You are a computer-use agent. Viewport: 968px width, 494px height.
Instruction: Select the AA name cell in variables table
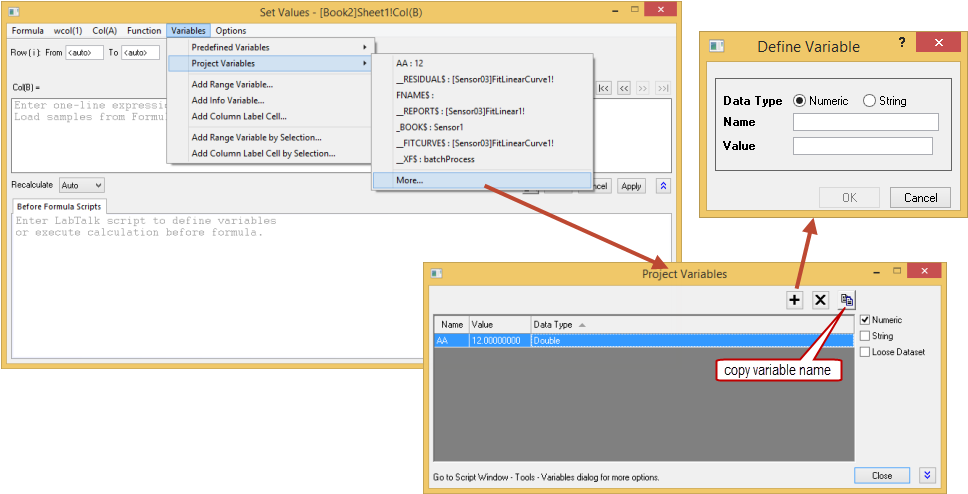452,341
